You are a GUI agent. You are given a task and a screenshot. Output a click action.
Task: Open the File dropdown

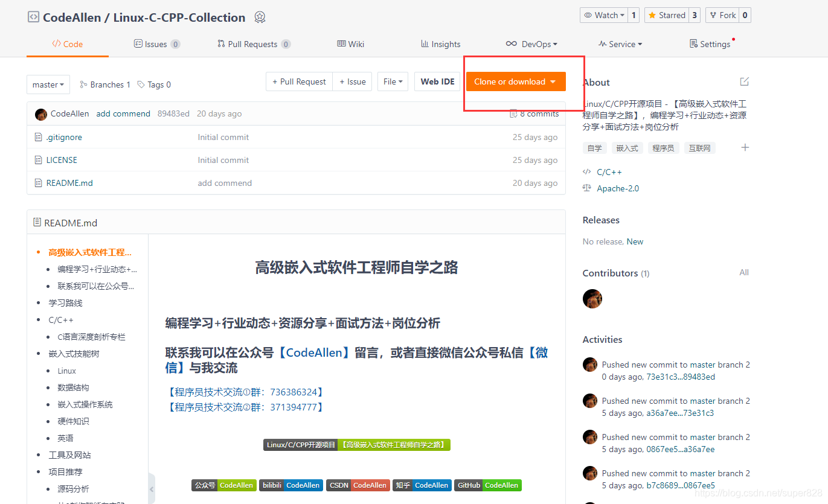click(x=393, y=81)
